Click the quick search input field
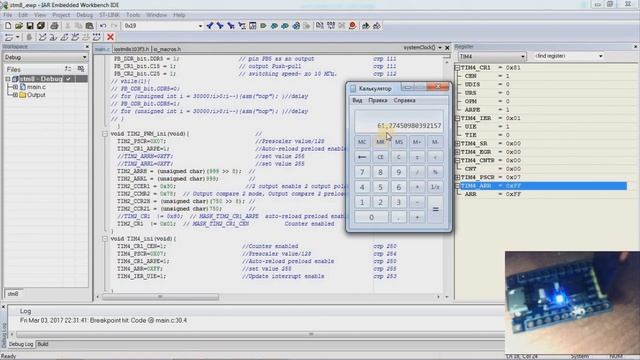 click(x=160, y=26)
